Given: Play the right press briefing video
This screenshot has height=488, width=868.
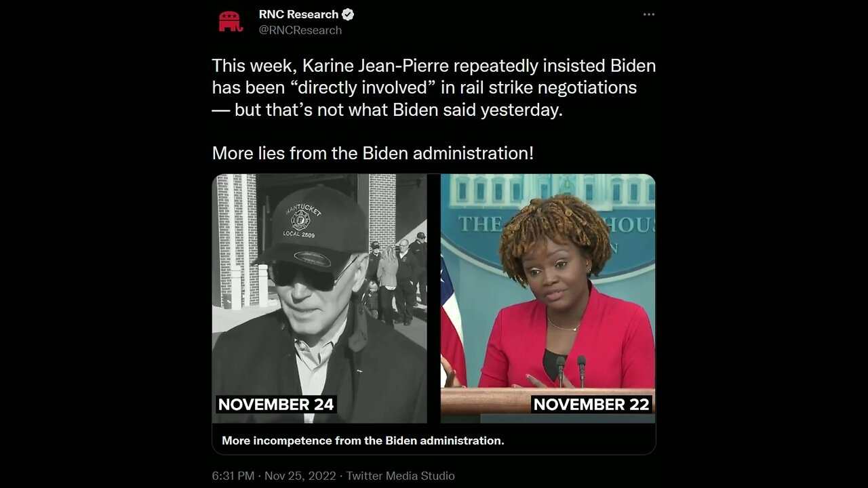Looking at the screenshot, I should 548,299.
